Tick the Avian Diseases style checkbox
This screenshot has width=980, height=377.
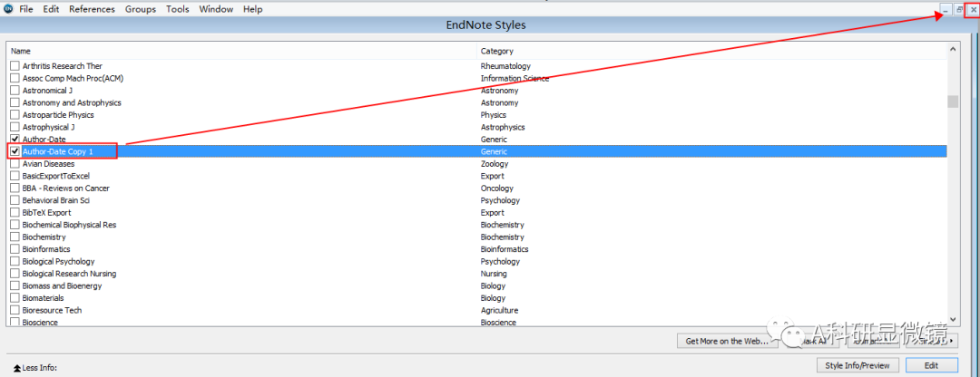(15, 163)
